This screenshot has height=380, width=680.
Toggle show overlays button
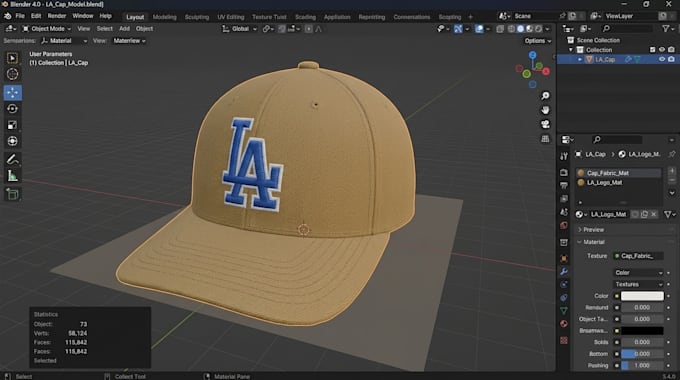(x=479, y=29)
